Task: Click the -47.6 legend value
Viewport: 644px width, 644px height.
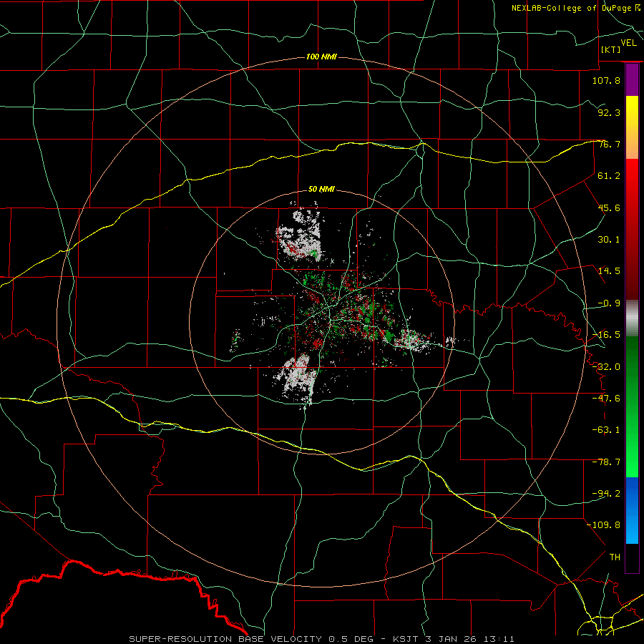Action: pyautogui.click(x=606, y=399)
